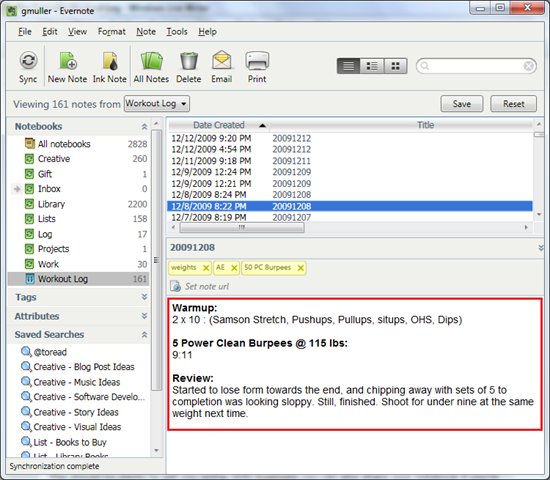Click the note list horizontal scrollbar
The image size is (550, 480).
point(242,228)
